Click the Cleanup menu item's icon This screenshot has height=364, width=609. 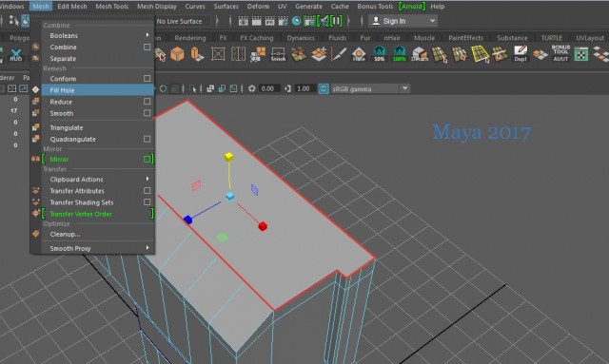tap(36, 234)
